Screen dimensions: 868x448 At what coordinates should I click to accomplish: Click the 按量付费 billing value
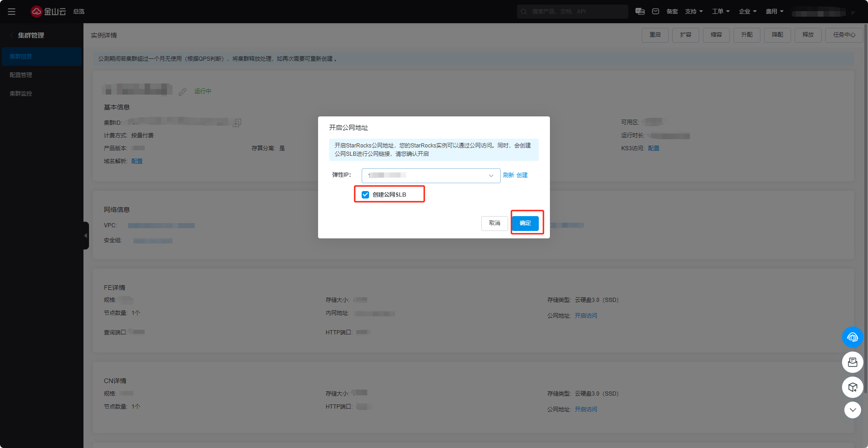coord(142,135)
